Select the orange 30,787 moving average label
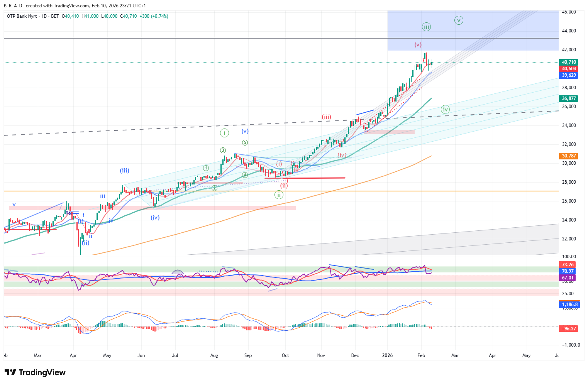 pos(569,156)
